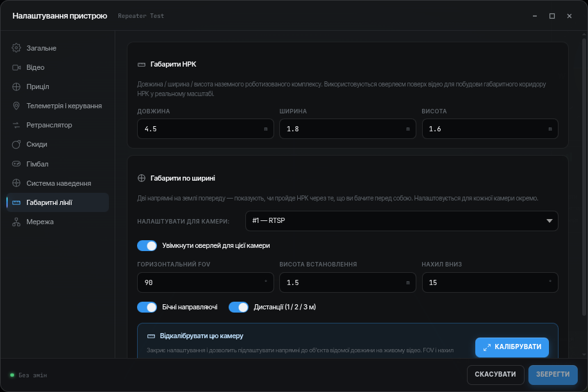Screen dimensions: 588x392
Task: Click the Налаштування пристрою window title
Action: pyautogui.click(x=60, y=16)
